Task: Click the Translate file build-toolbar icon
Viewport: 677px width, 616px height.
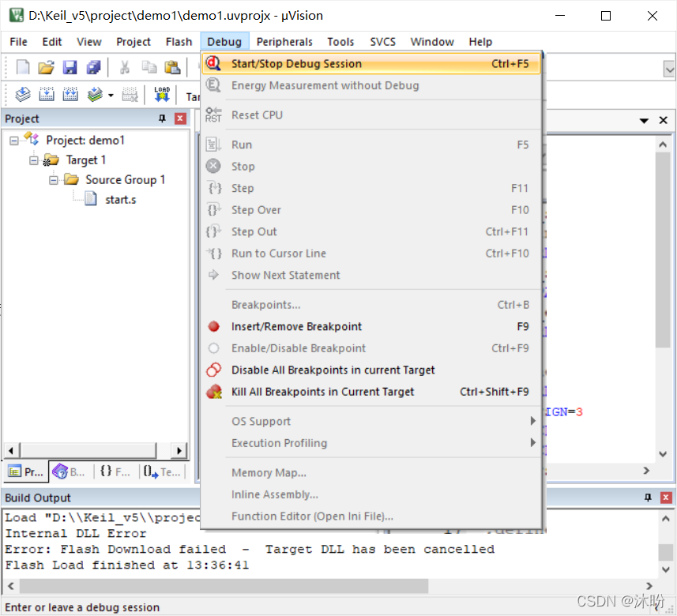Action: click(22, 94)
